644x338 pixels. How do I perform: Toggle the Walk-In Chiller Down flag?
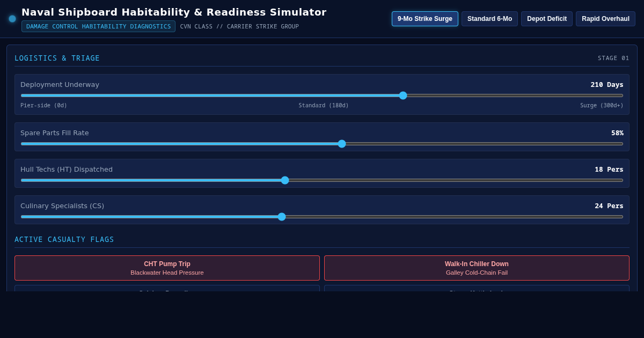[477, 268]
